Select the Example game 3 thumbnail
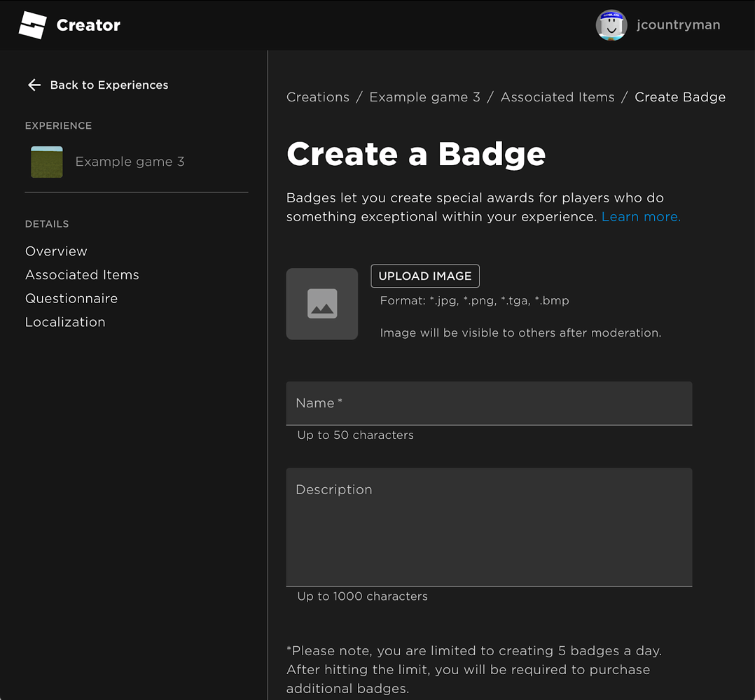The height and width of the screenshot is (700, 755). (x=46, y=161)
